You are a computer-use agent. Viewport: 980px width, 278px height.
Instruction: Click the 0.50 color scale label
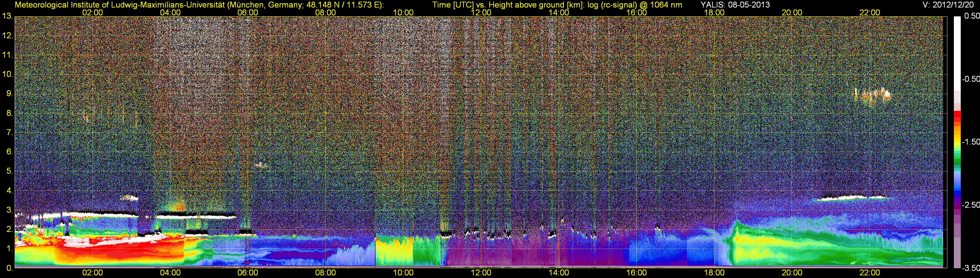pyautogui.click(x=971, y=16)
